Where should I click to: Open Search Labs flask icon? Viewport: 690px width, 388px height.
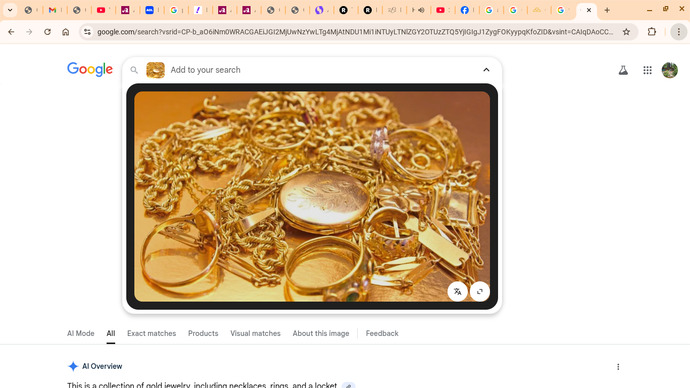[623, 70]
